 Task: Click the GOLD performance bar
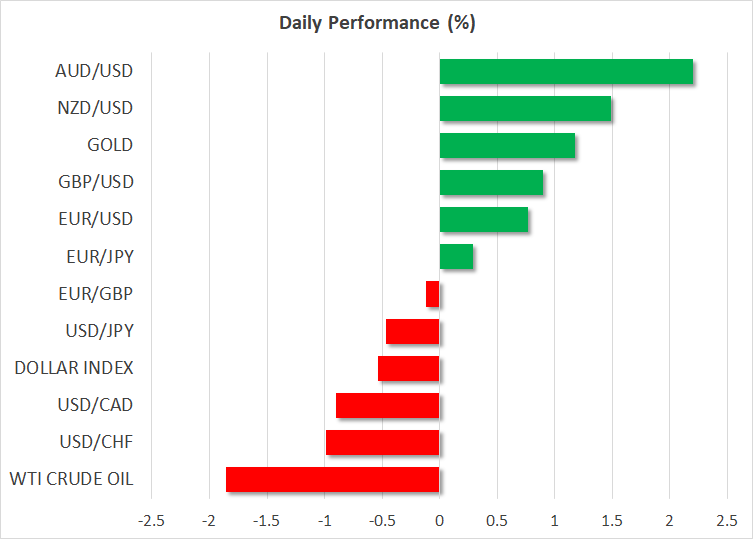[507, 146]
